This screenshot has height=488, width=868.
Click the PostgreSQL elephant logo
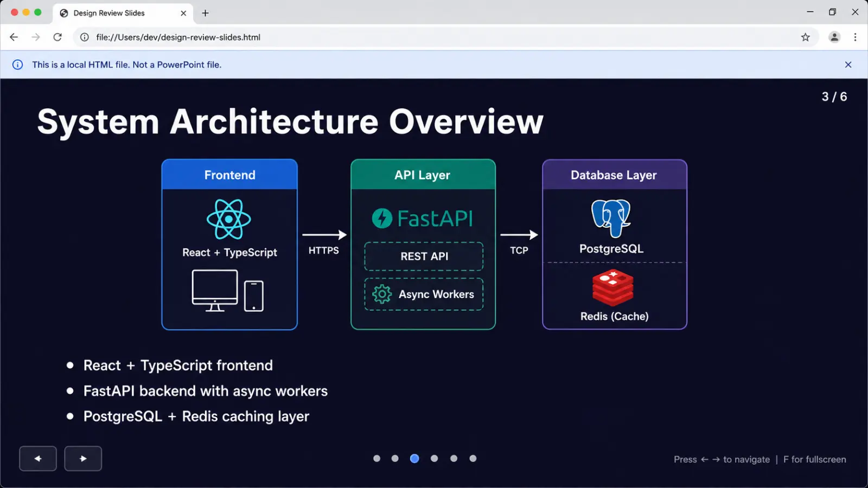click(611, 218)
